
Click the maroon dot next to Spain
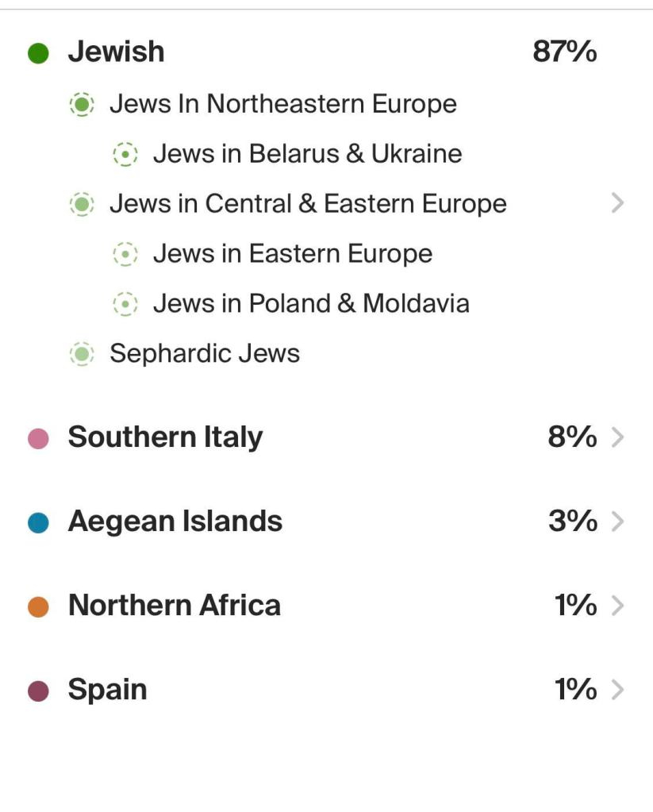pyautogui.click(x=39, y=691)
